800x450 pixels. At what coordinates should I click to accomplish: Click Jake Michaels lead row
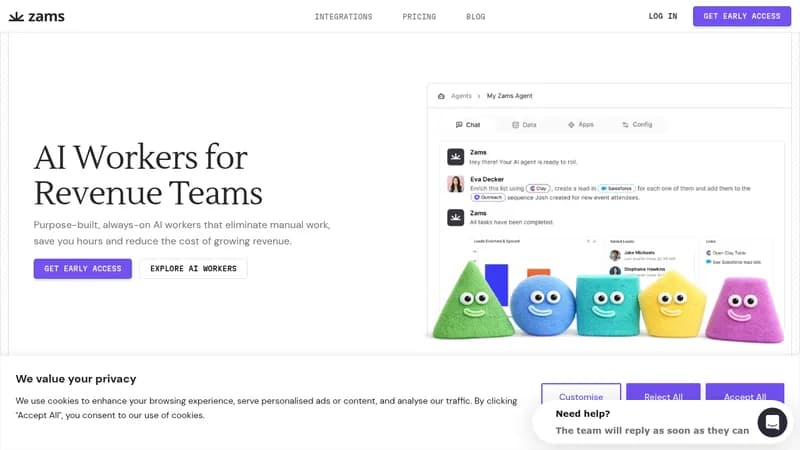(643, 255)
